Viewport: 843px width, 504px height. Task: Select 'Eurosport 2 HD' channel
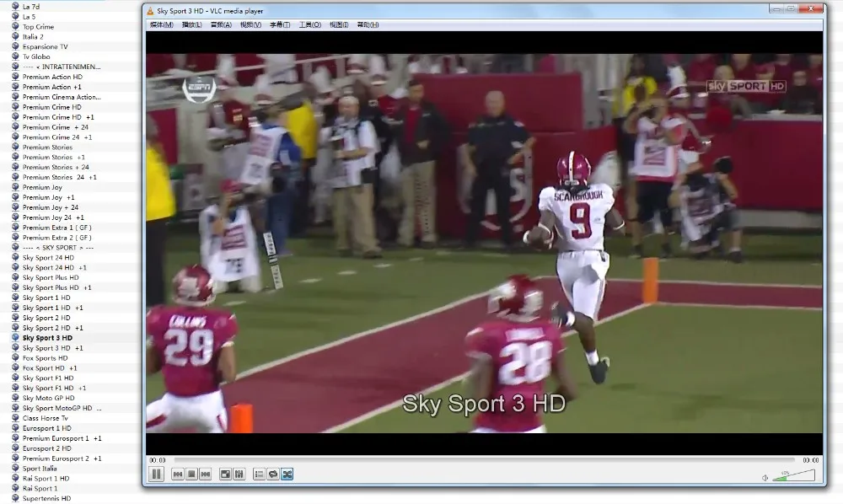pyautogui.click(x=46, y=448)
